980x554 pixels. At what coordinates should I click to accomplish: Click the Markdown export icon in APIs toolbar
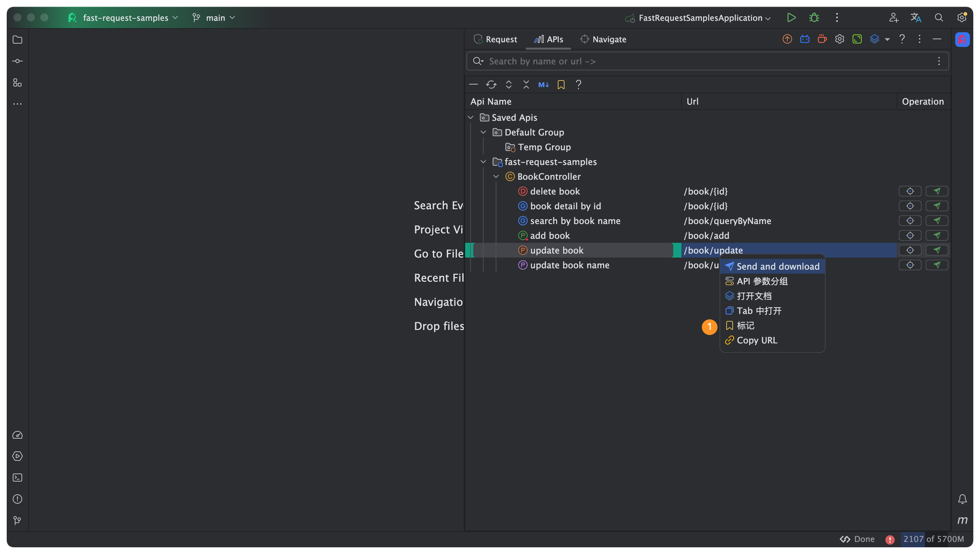(x=543, y=85)
